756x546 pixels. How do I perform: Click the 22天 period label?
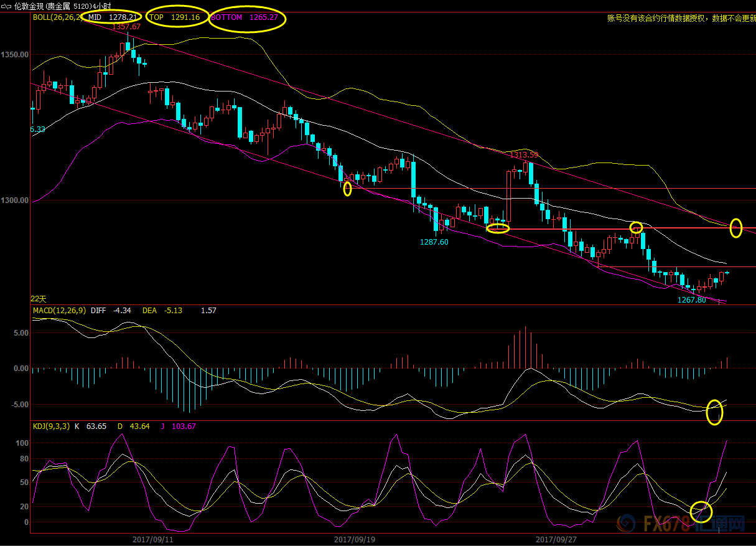click(39, 299)
